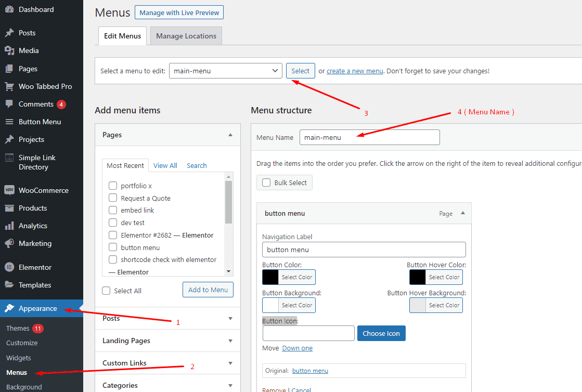Click the Cancel link for the menu item
The width and height of the screenshot is (582, 392).
[x=301, y=389]
